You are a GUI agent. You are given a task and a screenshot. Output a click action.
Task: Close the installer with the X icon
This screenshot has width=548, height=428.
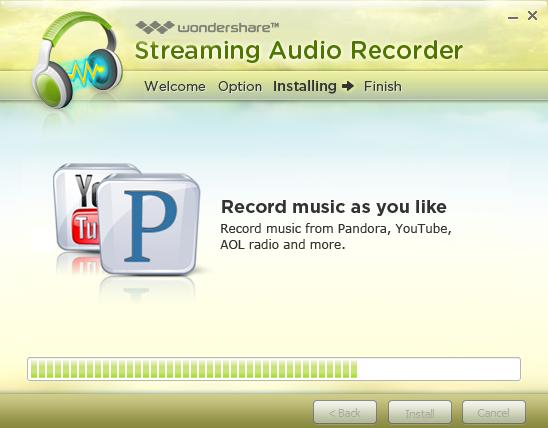click(x=532, y=15)
